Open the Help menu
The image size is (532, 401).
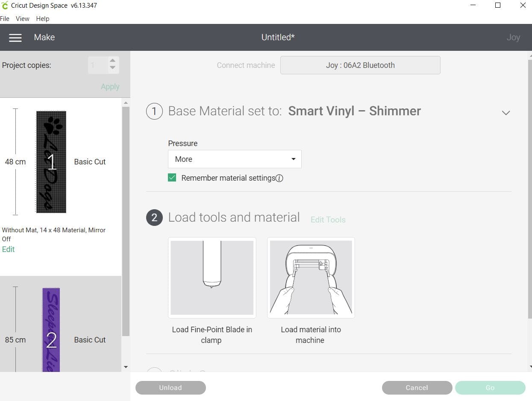pos(43,19)
